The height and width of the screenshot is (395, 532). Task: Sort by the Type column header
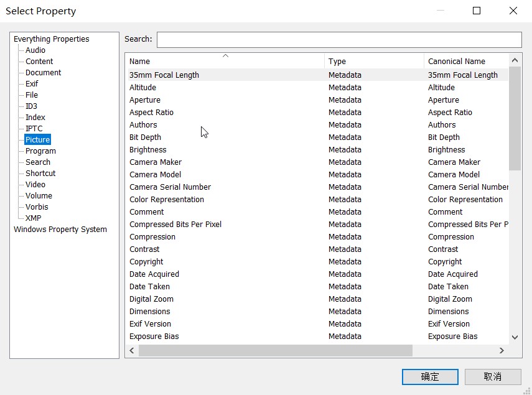[x=373, y=62]
